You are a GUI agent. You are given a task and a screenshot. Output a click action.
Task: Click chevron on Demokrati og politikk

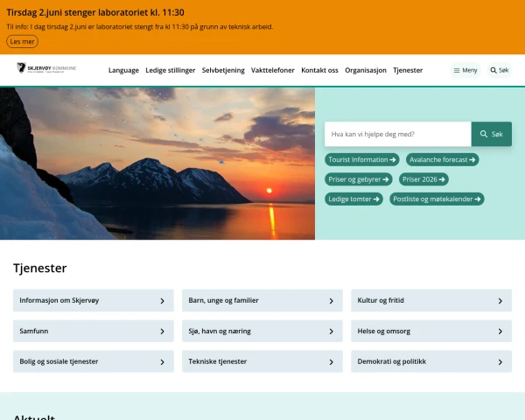tap(500, 362)
